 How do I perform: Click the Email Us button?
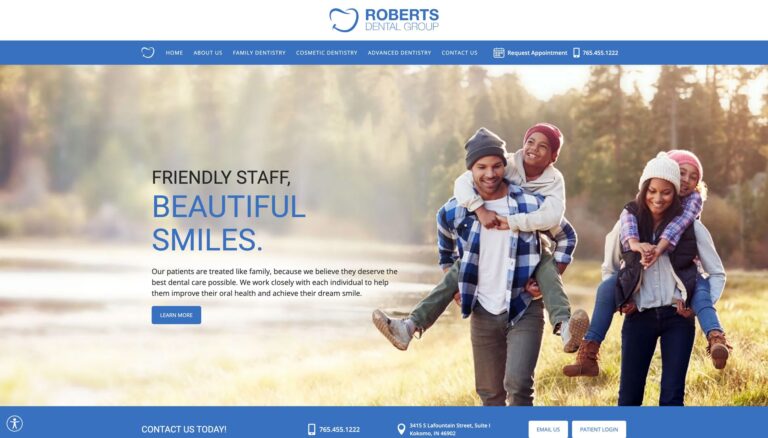point(548,429)
